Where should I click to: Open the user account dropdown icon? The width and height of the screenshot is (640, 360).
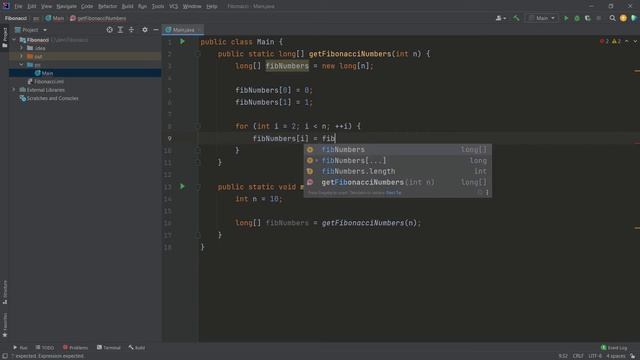point(500,18)
